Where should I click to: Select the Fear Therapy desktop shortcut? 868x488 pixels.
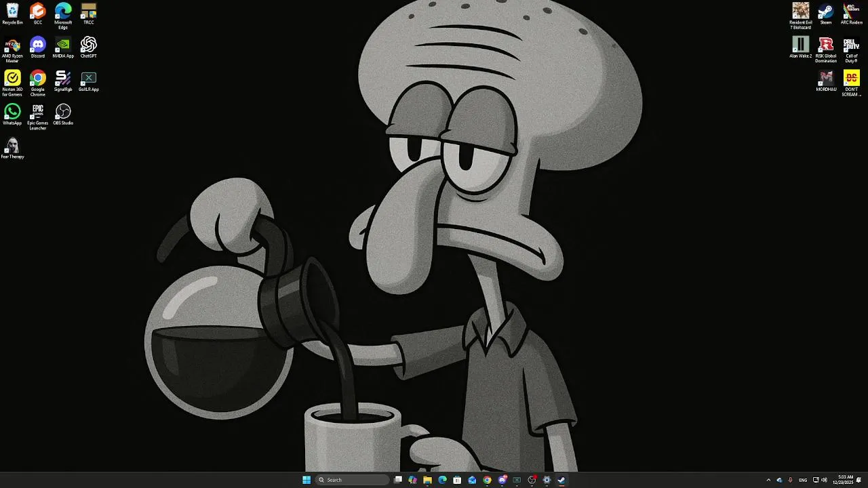click(x=12, y=148)
